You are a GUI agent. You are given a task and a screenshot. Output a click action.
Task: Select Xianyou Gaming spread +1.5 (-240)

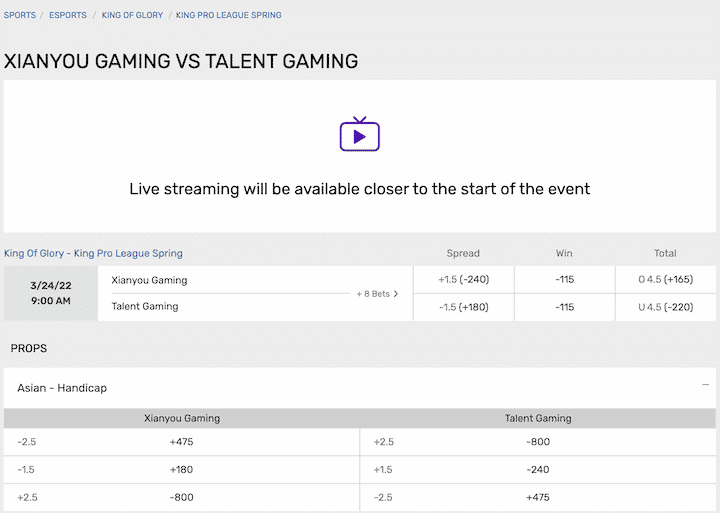click(464, 279)
